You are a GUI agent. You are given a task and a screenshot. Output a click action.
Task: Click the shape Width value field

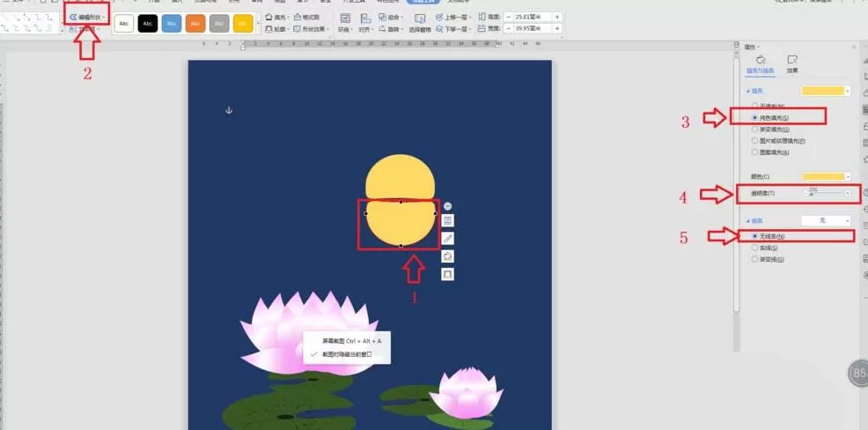(532, 29)
